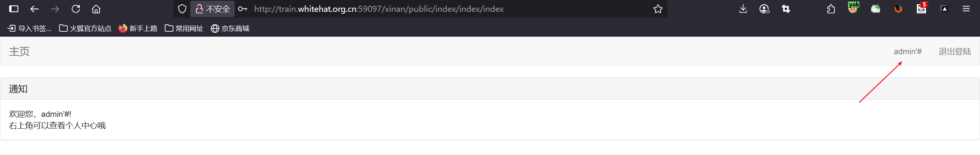Toggle the sidebar panel icon
980x155 pixels.
point(14,9)
